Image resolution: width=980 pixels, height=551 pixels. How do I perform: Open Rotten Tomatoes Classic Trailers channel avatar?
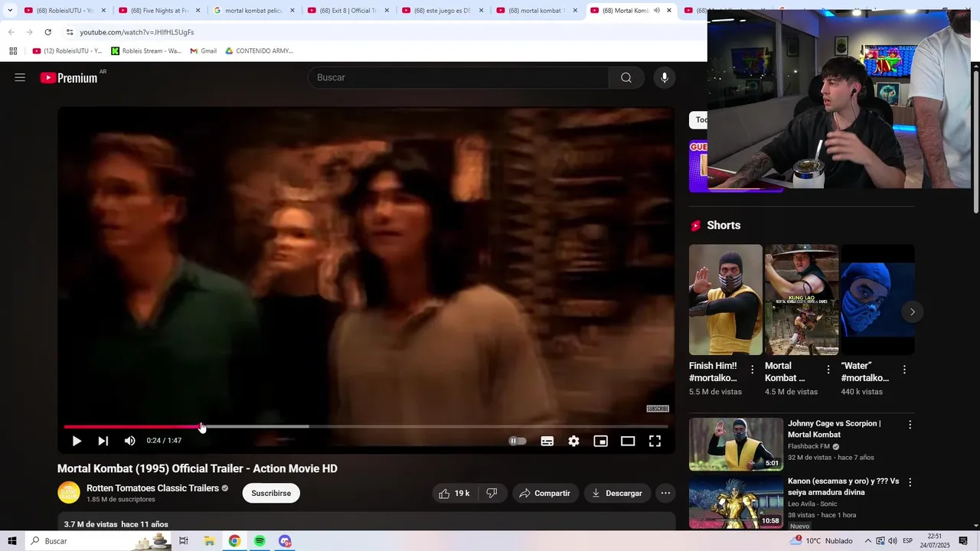tap(69, 493)
